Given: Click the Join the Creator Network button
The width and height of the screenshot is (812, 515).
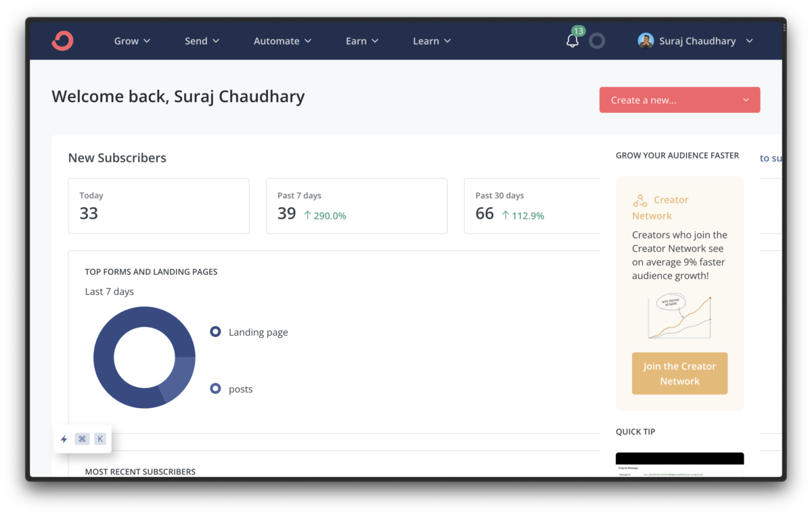Looking at the screenshot, I should point(679,374).
